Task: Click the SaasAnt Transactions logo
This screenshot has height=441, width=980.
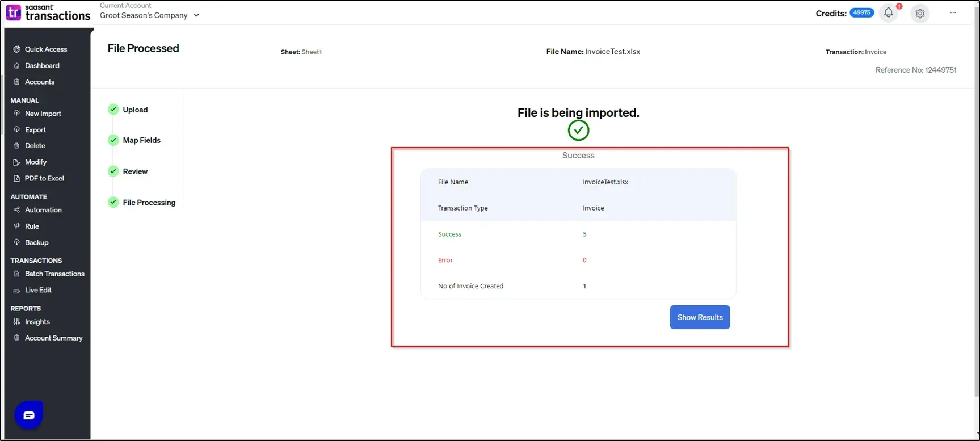Action: 48,12
